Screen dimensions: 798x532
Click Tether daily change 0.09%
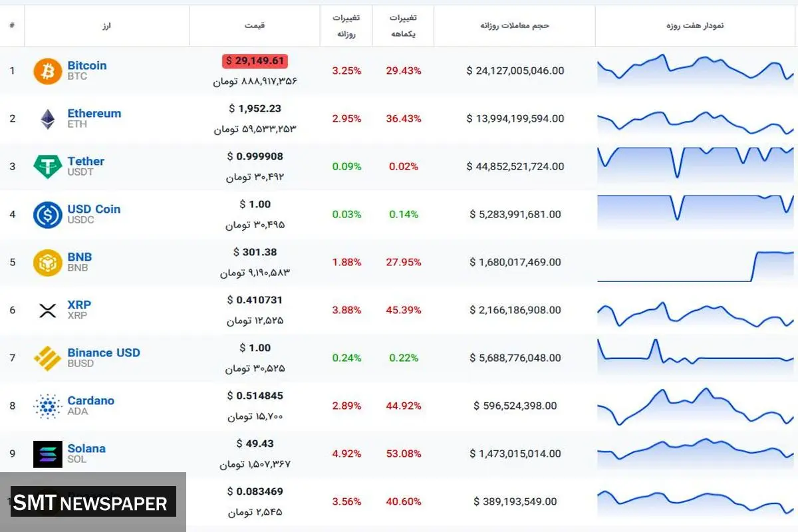click(346, 166)
